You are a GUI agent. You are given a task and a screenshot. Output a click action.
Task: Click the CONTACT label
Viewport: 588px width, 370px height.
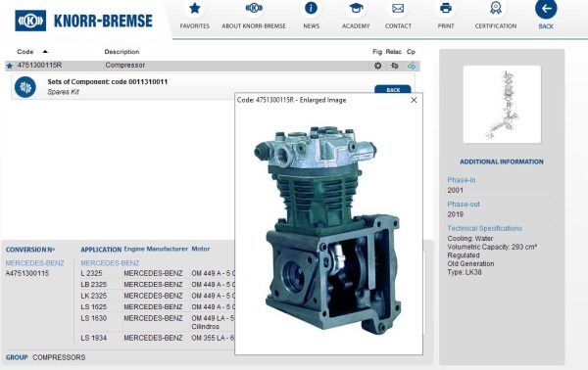(x=398, y=26)
